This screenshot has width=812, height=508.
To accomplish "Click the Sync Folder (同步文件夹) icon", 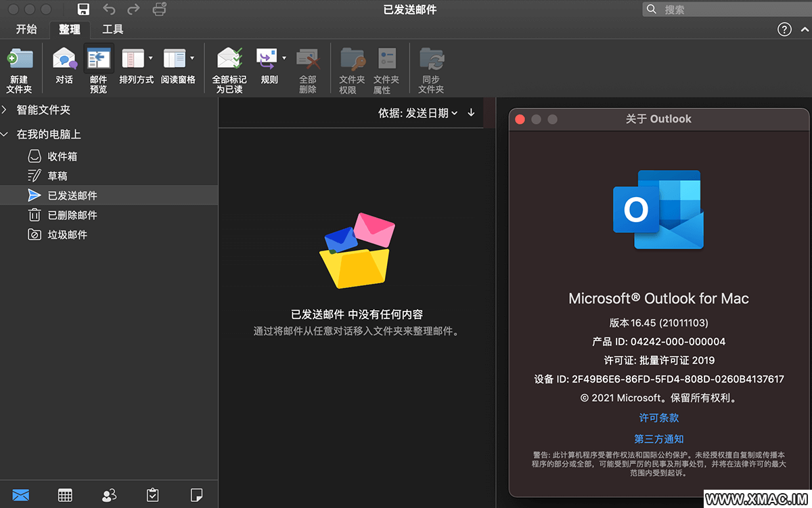I will (431, 60).
